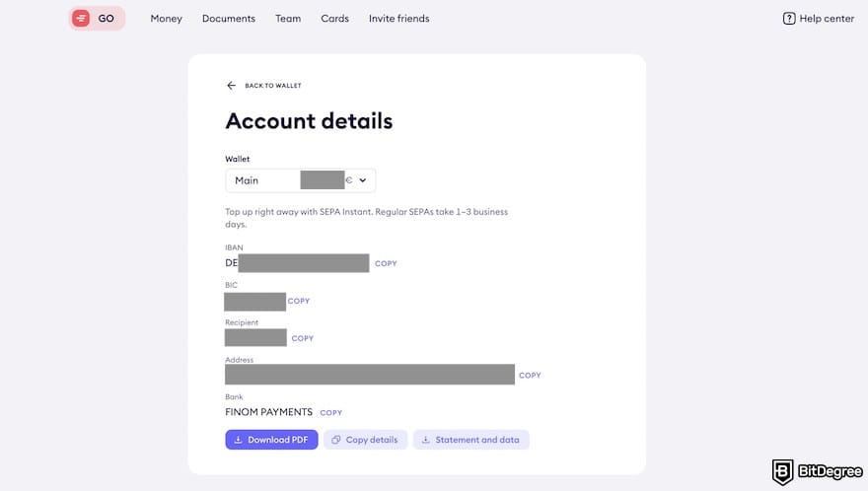The image size is (868, 491).
Task: Open the Money menu
Action: click(x=166, y=19)
